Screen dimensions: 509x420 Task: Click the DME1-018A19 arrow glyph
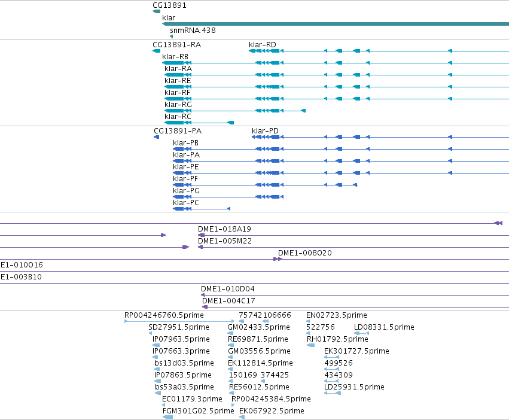point(201,235)
